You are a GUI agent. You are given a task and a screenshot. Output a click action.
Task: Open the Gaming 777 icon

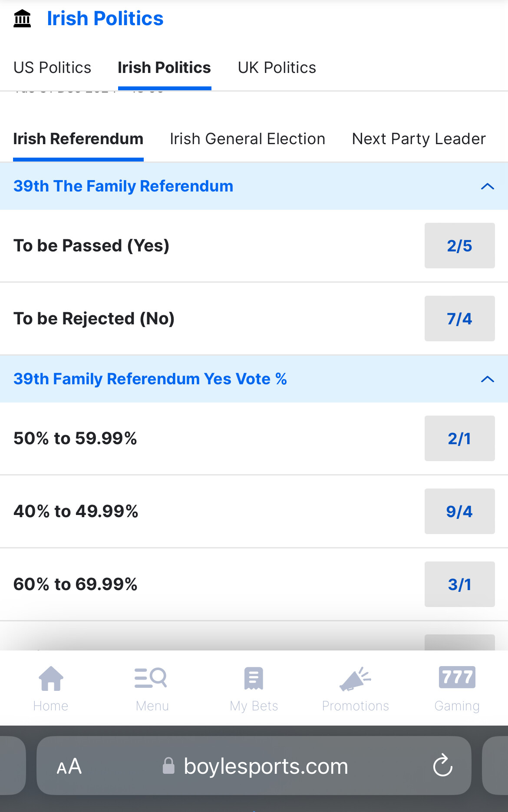[x=457, y=677]
